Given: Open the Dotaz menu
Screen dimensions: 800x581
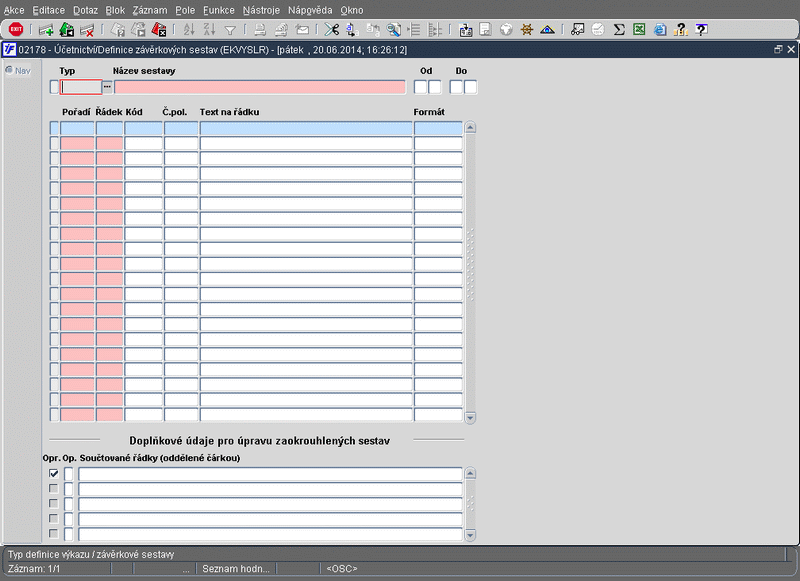Looking at the screenshot, I should coord(85,10).
